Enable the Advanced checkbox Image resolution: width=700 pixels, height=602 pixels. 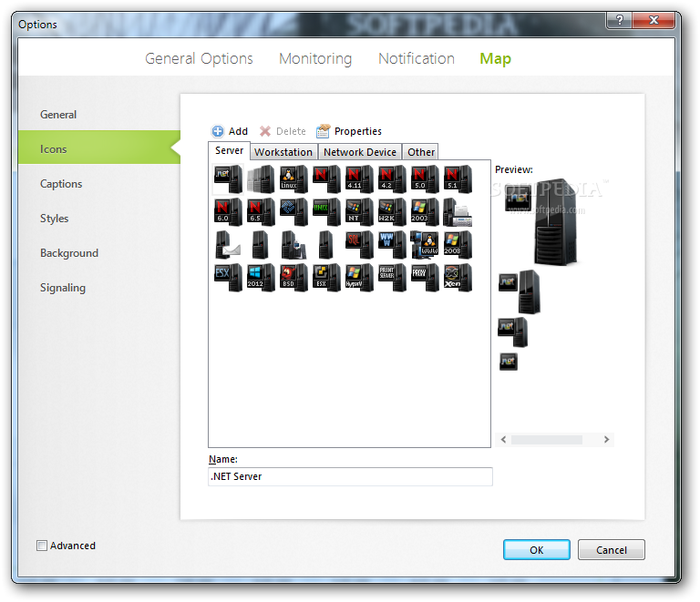(42, 546)
